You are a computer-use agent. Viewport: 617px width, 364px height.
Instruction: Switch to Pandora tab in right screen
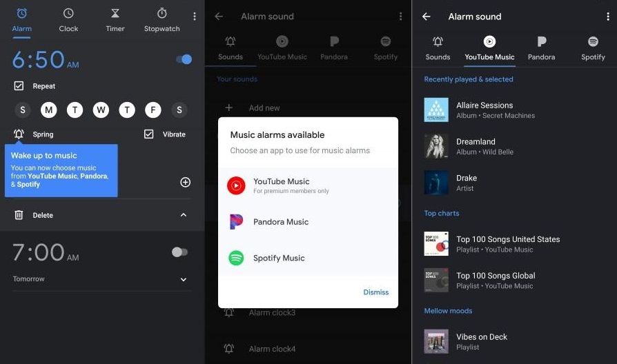point(542,49)
